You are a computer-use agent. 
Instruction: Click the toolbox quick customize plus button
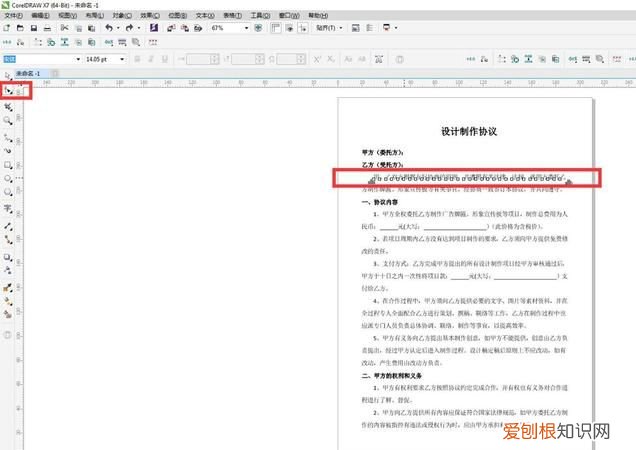point(7,335)
